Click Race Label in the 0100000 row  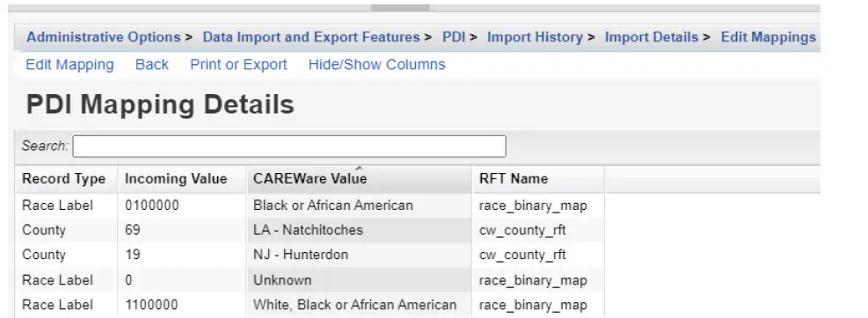pos(57,206)
